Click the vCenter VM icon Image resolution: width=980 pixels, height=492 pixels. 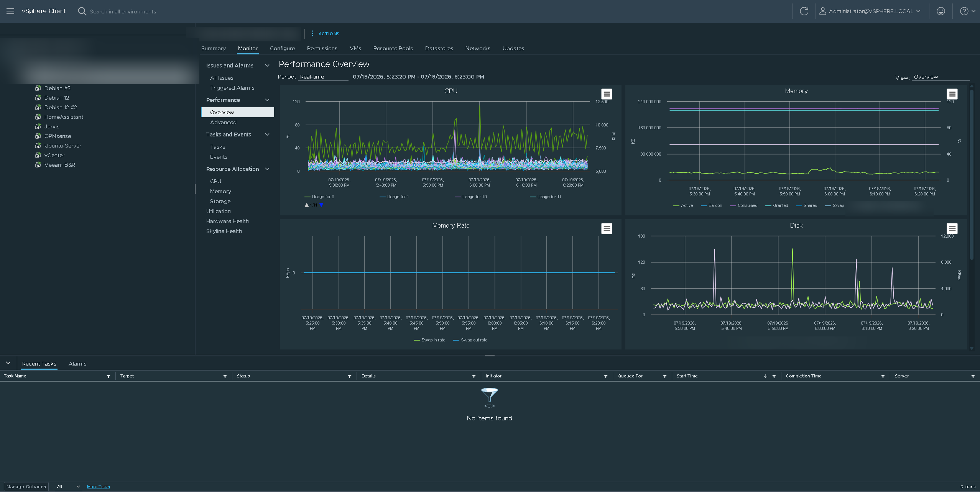click(x=38, y=155)
